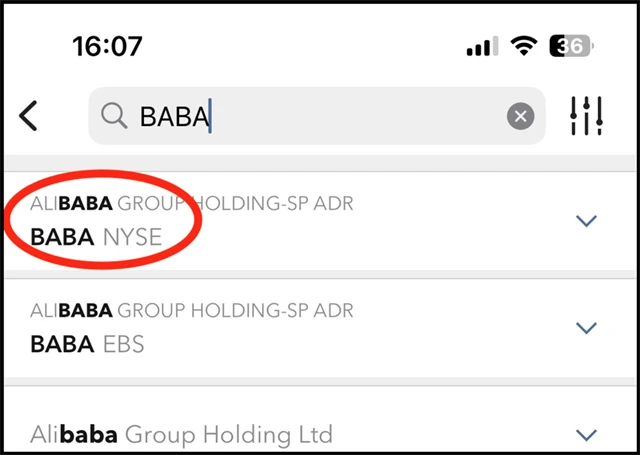Tap the EBS exchange label
The image size is (640, 455).
tap(124, 344)
